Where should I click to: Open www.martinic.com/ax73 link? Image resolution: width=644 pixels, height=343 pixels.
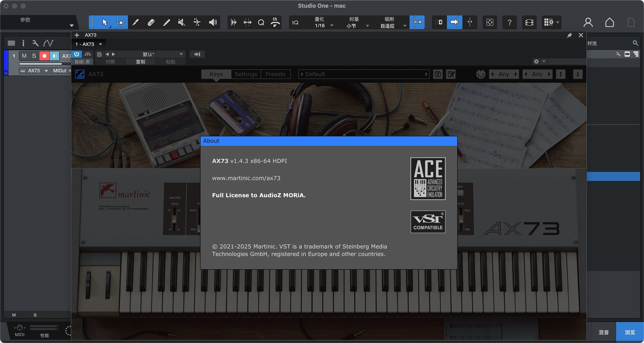tap(246, 178)
